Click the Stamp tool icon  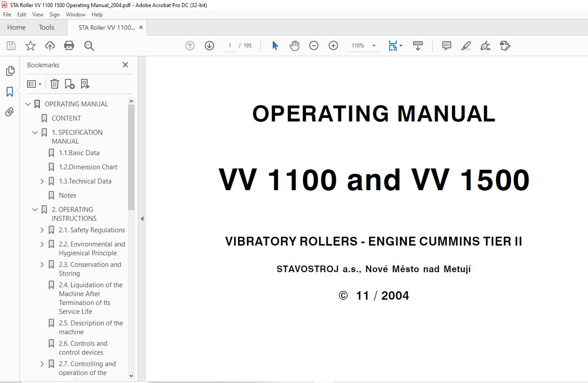tap(505, 46)
